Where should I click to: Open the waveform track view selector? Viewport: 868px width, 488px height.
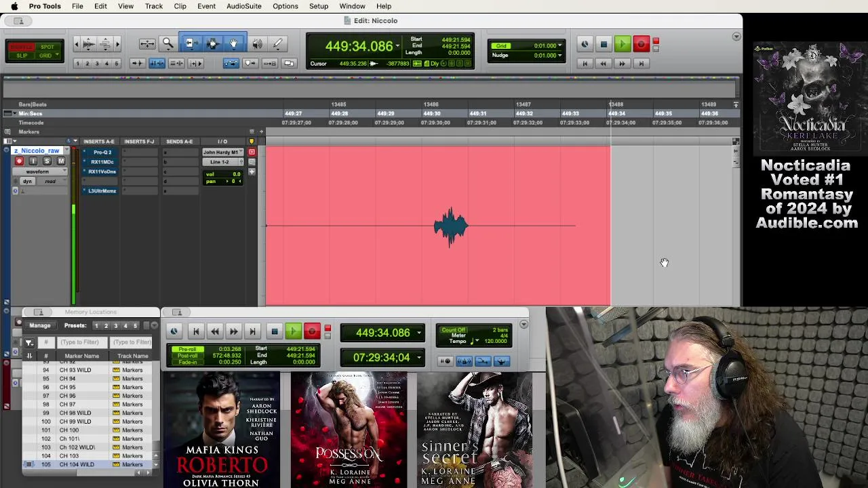41,171
